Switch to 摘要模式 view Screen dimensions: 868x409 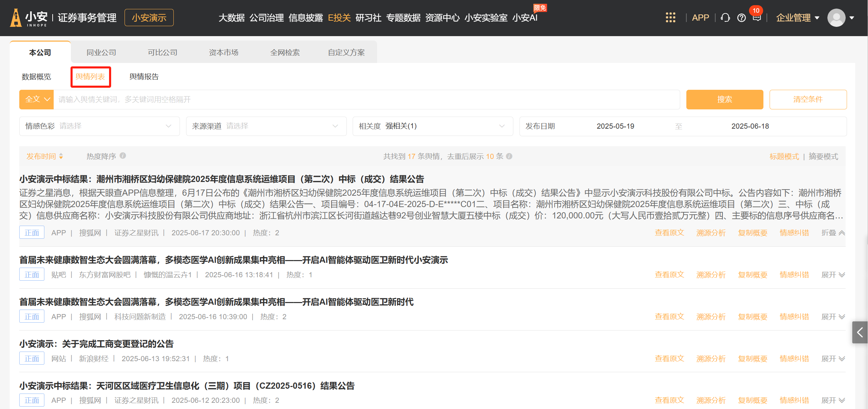click(823, 157)
